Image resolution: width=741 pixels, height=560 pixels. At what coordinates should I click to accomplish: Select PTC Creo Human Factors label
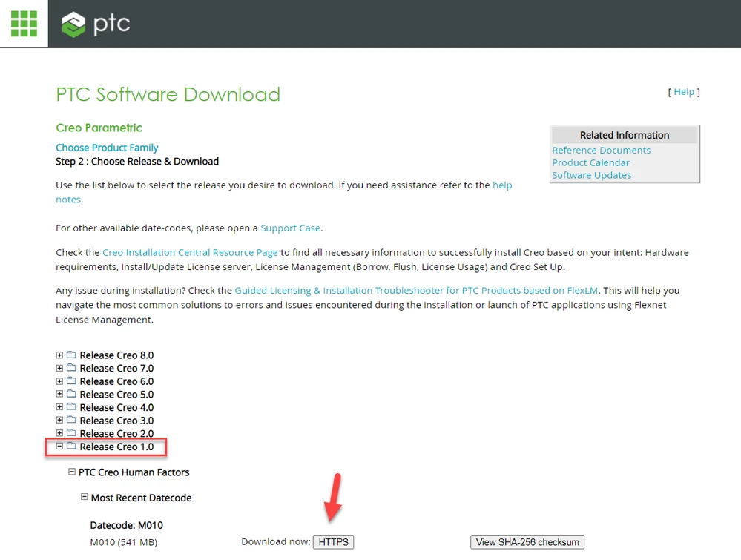[x=134, y=472]
